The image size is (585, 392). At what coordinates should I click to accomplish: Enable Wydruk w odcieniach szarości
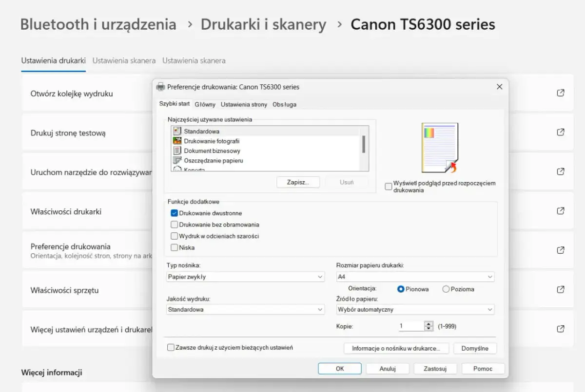click(174, 236)
